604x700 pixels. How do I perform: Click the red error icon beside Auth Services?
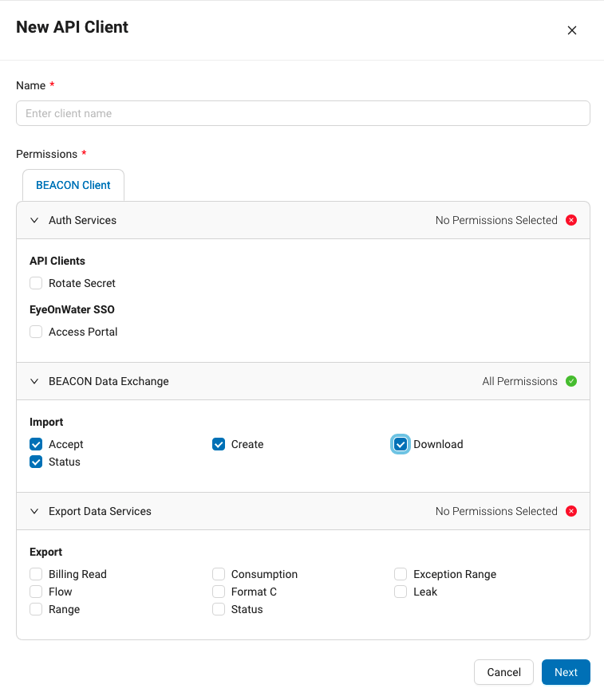571,220
